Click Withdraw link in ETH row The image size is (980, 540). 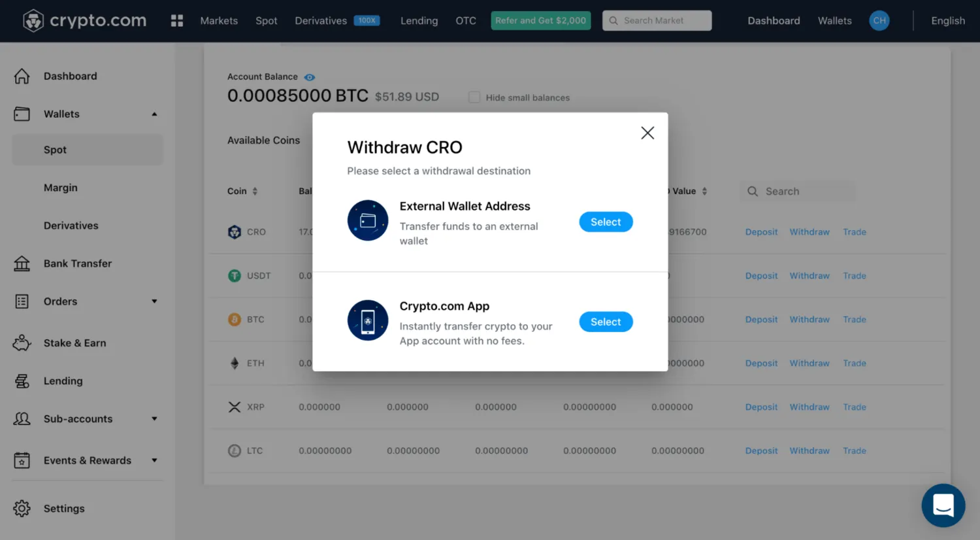(809, 363)
